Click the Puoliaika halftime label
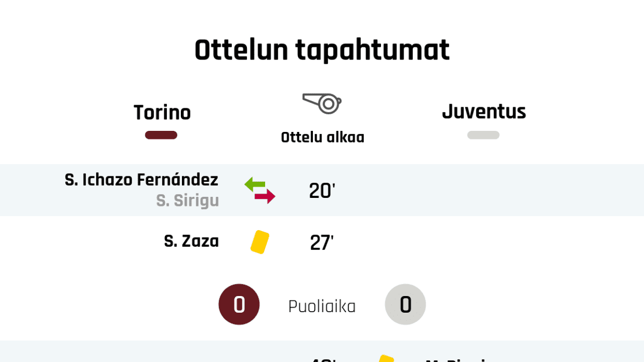 (322, 306)
